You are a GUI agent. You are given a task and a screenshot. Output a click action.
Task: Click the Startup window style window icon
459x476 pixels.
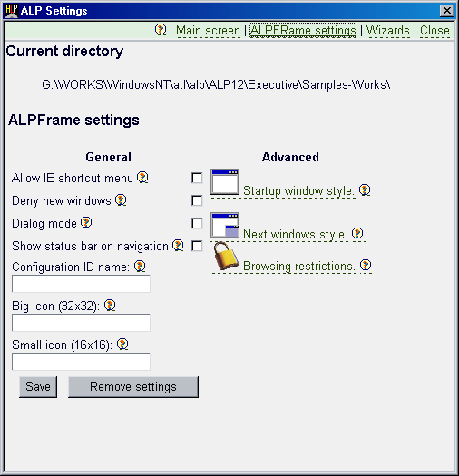225,182
